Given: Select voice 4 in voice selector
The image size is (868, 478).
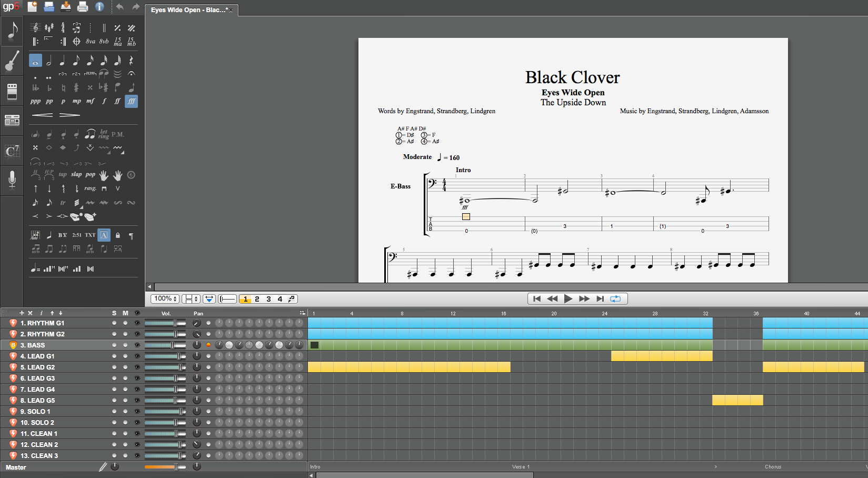Looking at the screenshot, I should tap(280, 299).
